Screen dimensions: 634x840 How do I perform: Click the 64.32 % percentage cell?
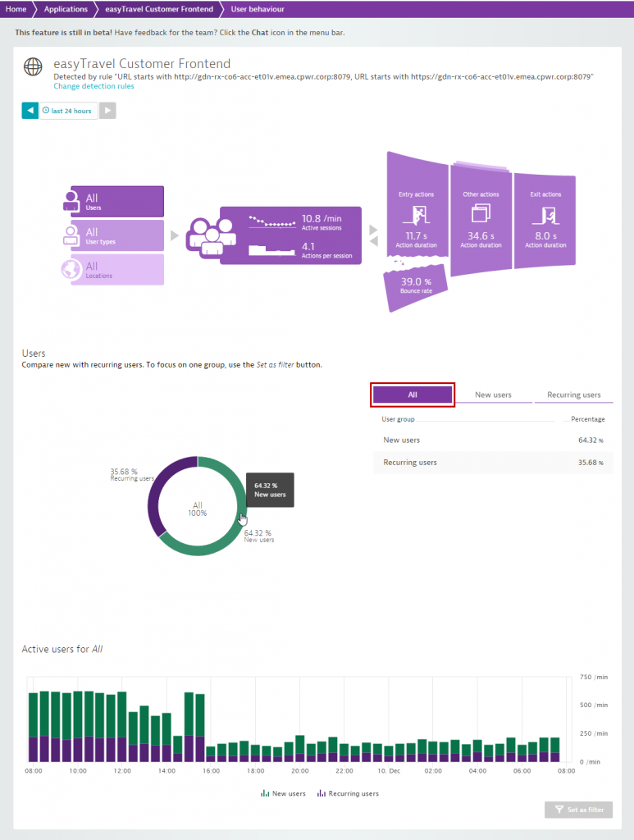click(x=591, y=441)
